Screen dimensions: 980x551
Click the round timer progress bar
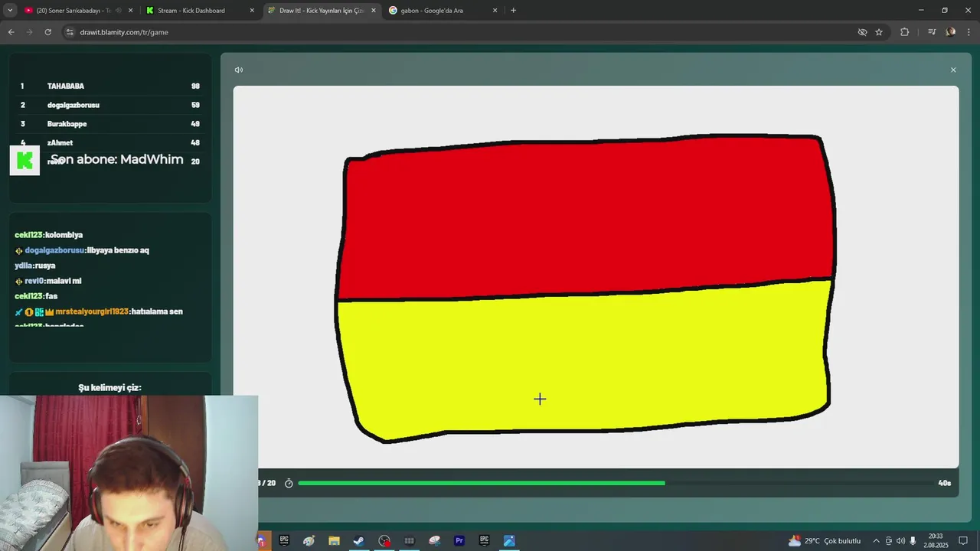pos(617,483)
